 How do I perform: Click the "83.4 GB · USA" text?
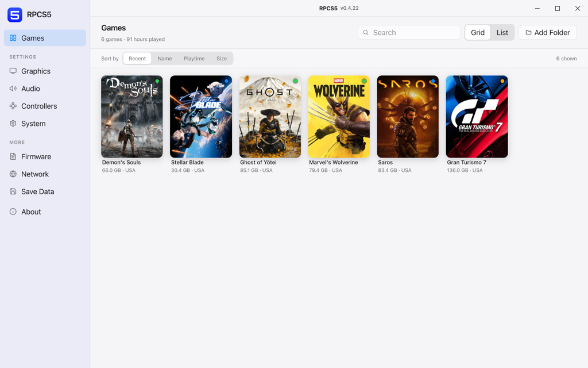coord(395,170)
